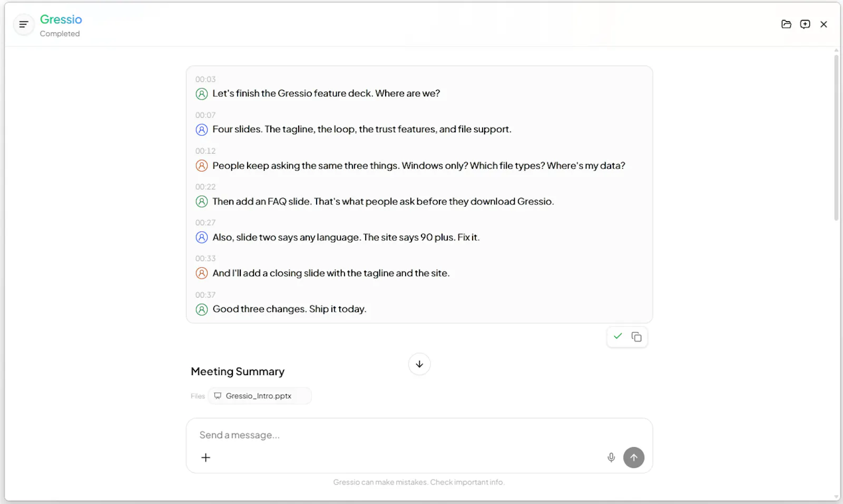Click speaker avatar beside 'Good three changes'
This screenshot has height=504, width=843.
(x=202, y=310)
